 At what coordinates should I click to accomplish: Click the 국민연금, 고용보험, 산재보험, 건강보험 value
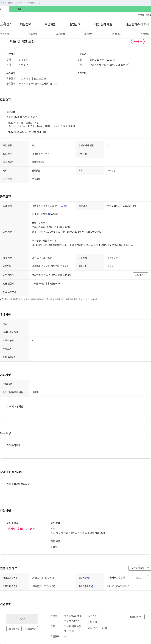pos(50,266)
